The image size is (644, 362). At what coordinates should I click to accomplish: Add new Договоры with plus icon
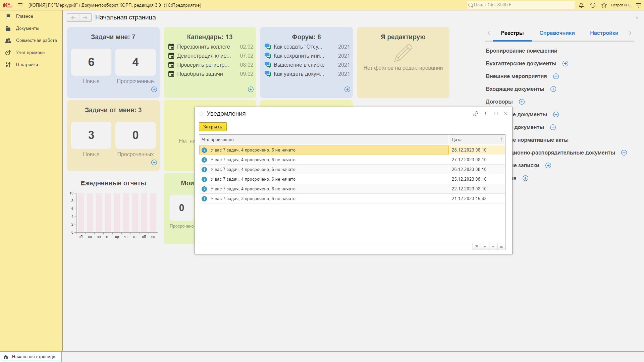click(x=522, y=102)
